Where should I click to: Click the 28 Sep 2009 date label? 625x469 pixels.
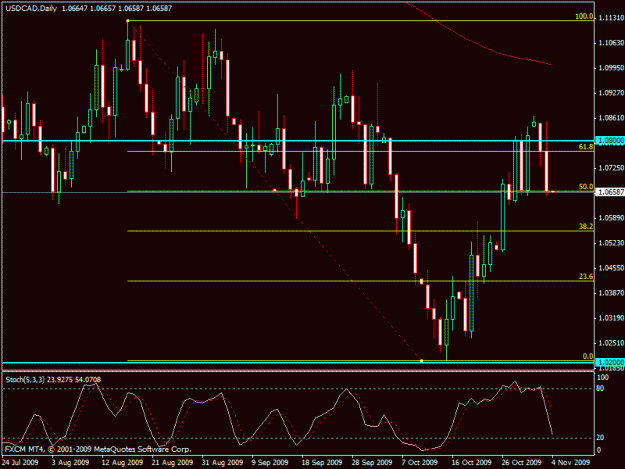(371, 462)
